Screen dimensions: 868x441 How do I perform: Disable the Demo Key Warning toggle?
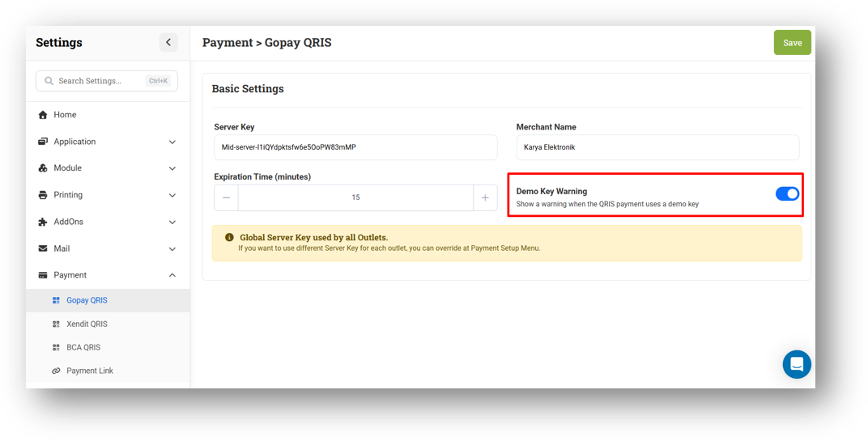pyautogui.click(x=787, y=193)
